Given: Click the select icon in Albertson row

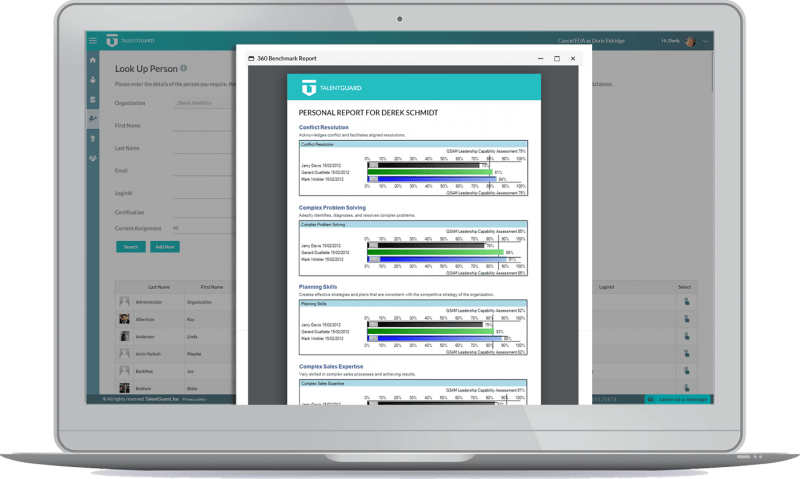Looking at the screenshot, I should (686, 318).
